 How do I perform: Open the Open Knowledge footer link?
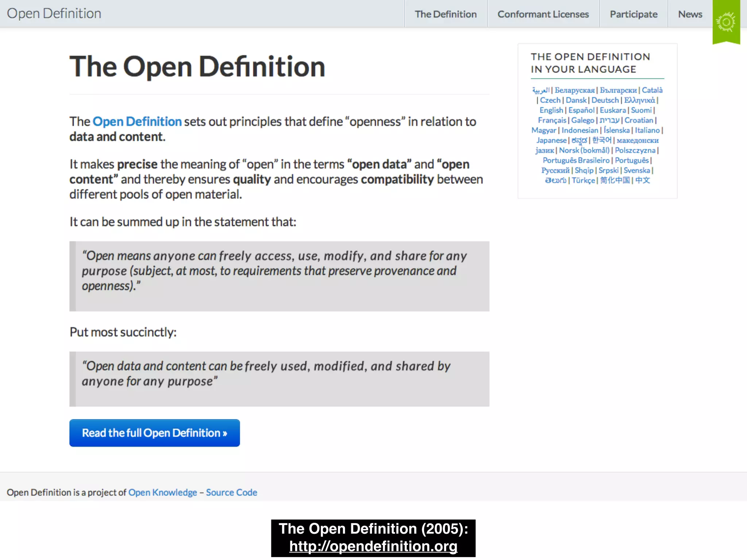click(x=163, y=492)
